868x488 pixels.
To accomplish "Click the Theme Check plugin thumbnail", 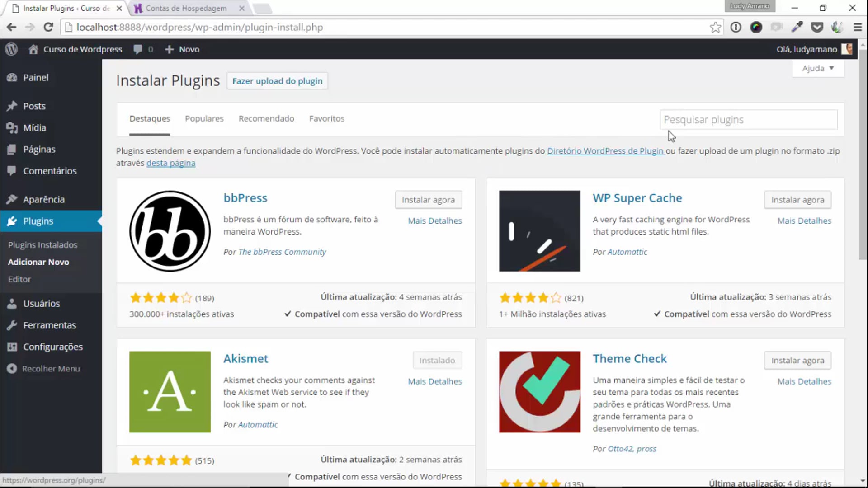I will tap(539, 392).
